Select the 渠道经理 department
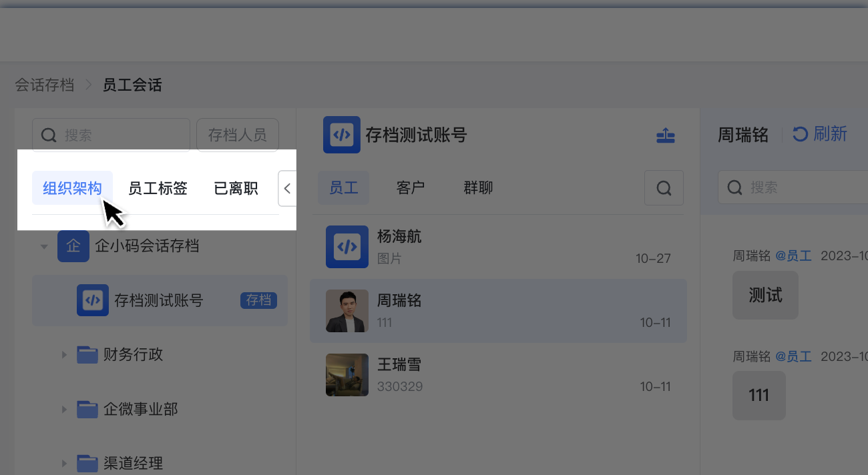Viewport: 868px width, 475px height. (x=134, y=463)
